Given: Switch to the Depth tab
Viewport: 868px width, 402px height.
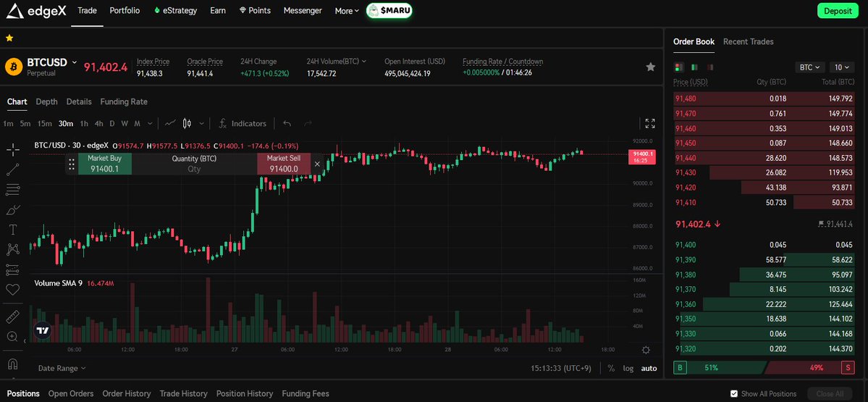Looking at the screenshot, I should (x=46, y=102).
